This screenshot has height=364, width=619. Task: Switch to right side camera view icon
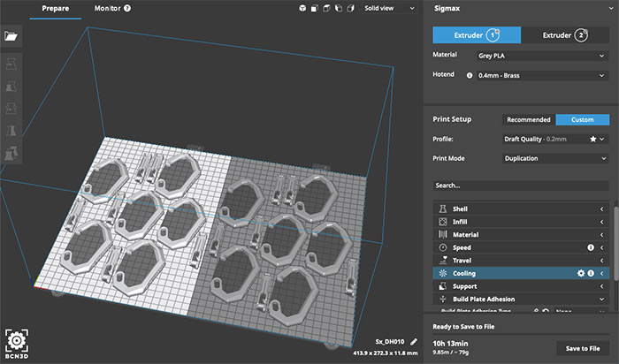click(350, 8)
